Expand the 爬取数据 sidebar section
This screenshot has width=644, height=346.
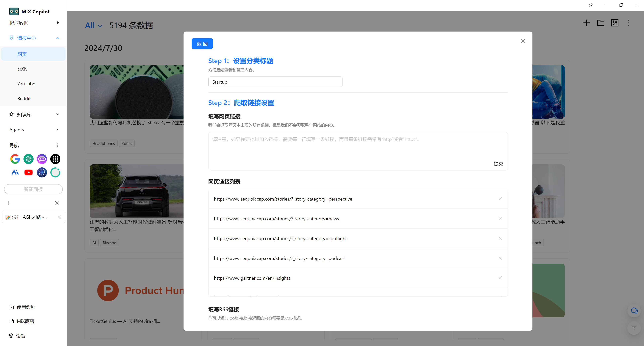(58, 23)
